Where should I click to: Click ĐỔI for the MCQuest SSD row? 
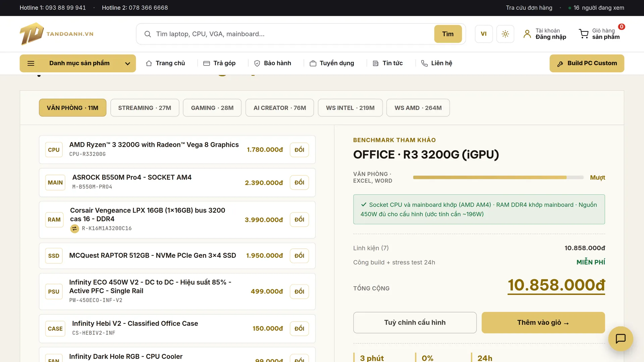tap(299, 256)
